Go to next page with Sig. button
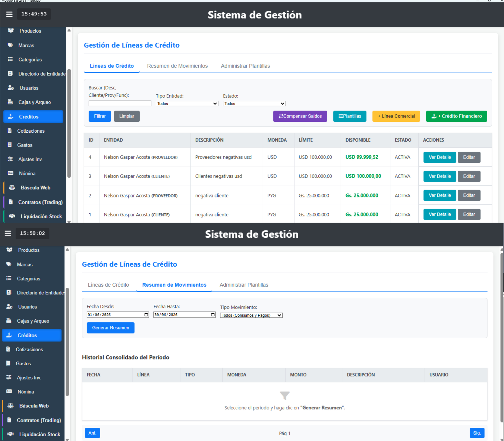 pyautogui.click(x=477, y=433)
